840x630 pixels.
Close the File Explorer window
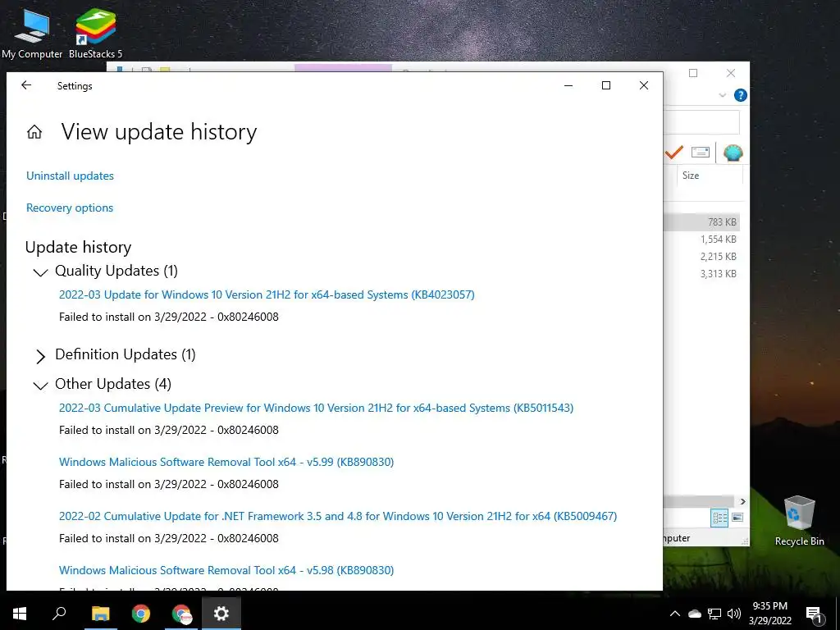pos(731,73)
